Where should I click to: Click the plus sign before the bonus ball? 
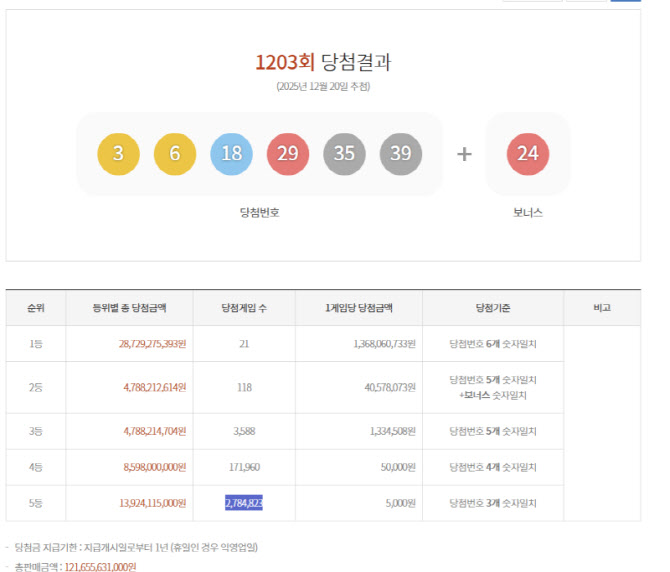point(464,154)
